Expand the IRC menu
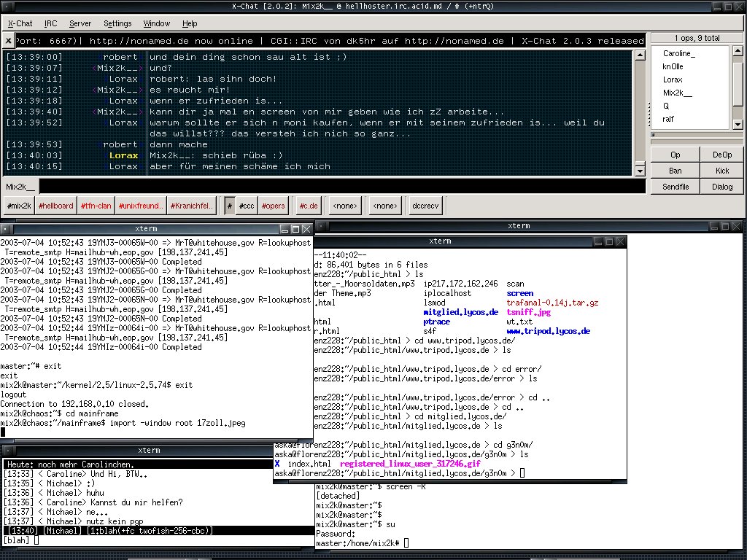Screen dimensions: 747x560 click(x=50, y=23)
